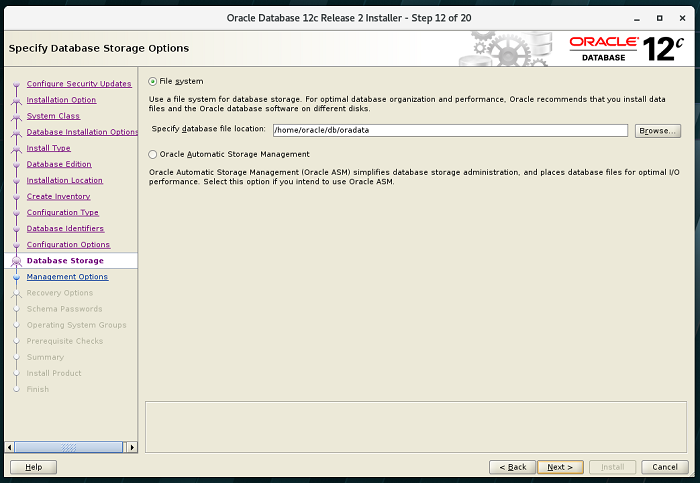Select Database Edition in sidebar
700x483 pixels.
(58, 164)
